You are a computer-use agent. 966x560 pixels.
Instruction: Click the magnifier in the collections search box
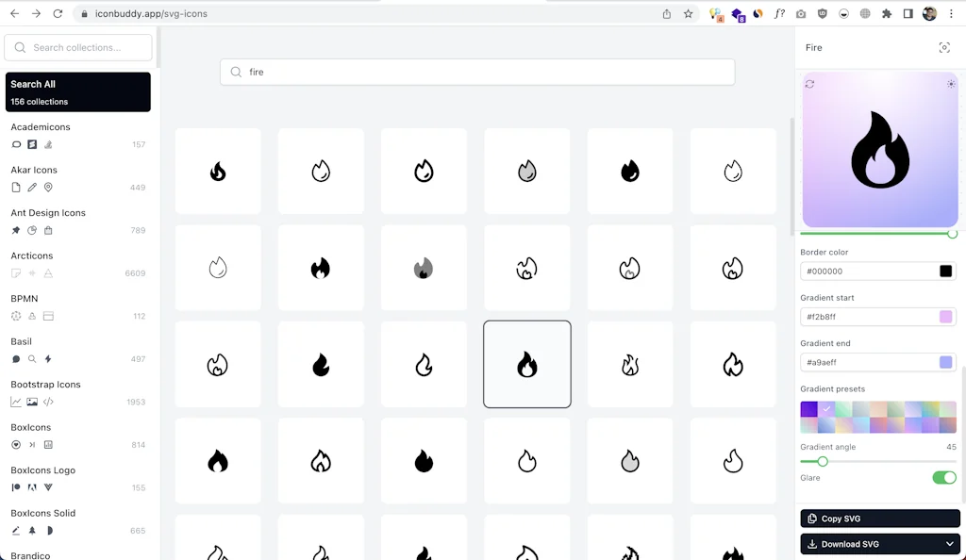19,46
